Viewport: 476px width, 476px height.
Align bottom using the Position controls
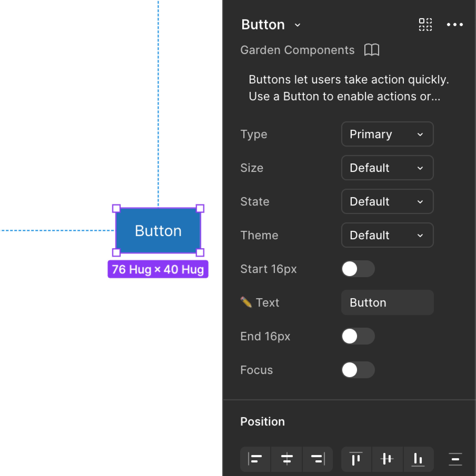(418, 459)
